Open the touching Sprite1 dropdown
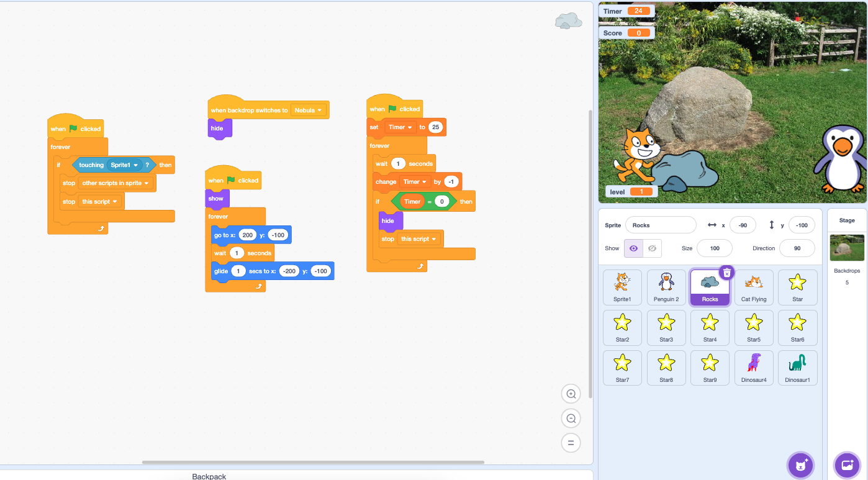Image resolution: width=868 pixels, height=480 pixels. 124,165
